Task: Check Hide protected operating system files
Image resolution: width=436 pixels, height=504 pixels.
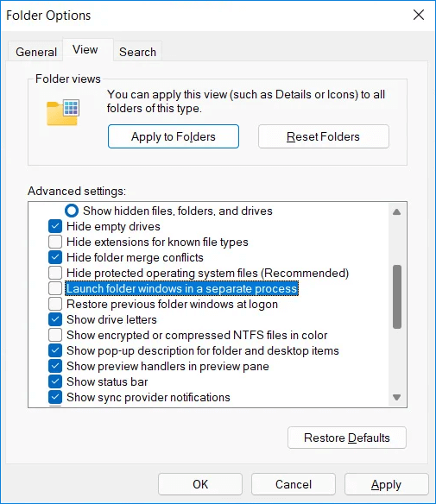Action: point(55,273)
